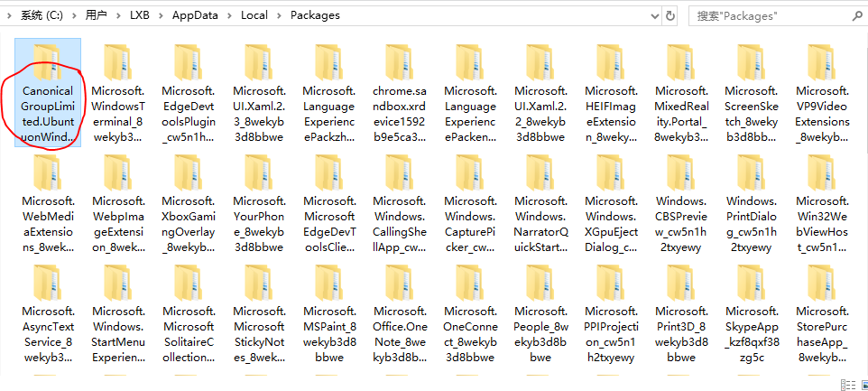Click "Microsoft.StorePurchaseApp_8wekyb..." folder name

click(821, 334)
